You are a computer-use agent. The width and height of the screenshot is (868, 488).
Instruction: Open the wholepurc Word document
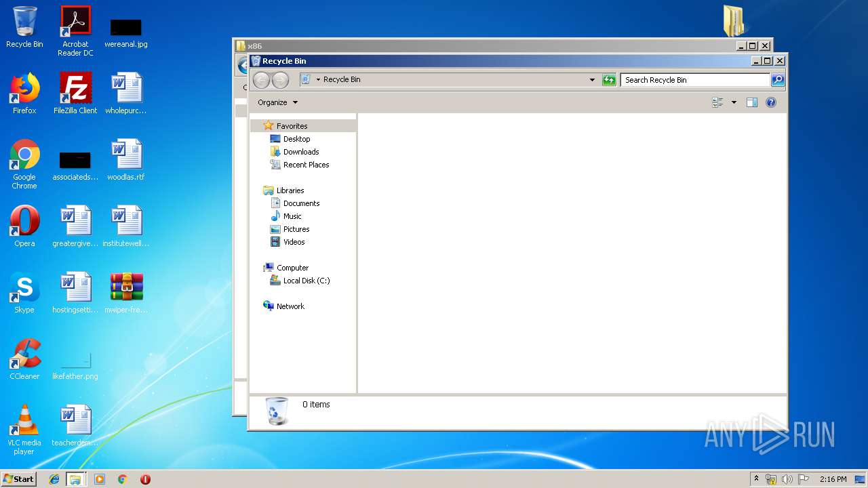(x=126, y=94)
